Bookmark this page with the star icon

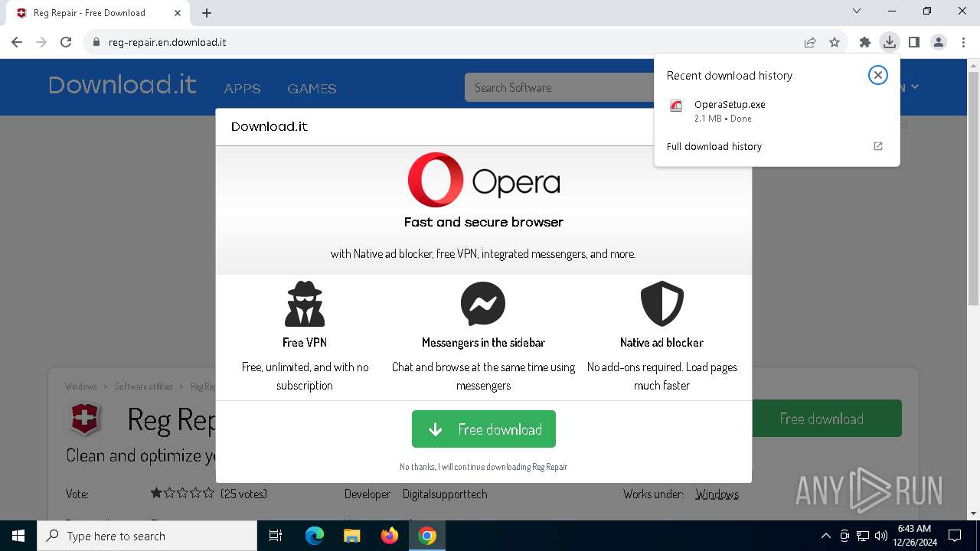tap(835, 42)
